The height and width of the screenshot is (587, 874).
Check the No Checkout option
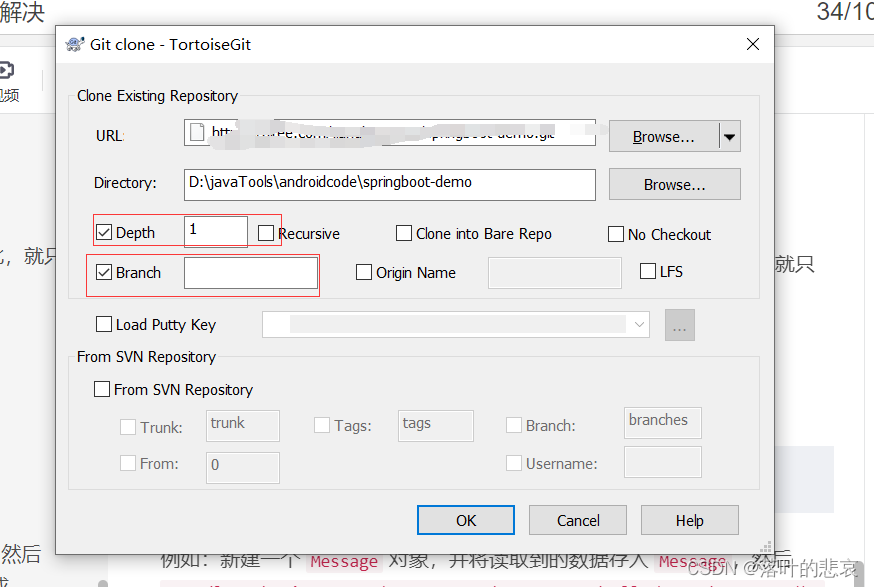(x=615, y=234)
